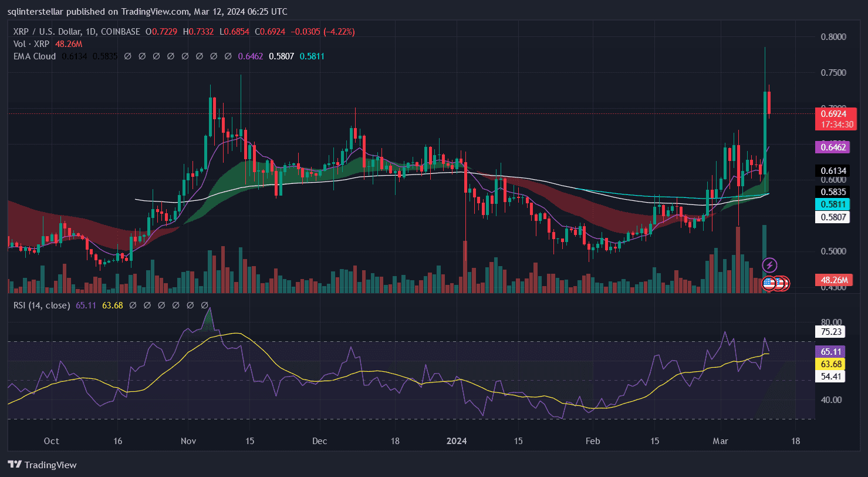This screenshot has height=477, width=868.
Task: Click the 75.23 label on RSI scale
Action: coord(830,331)
